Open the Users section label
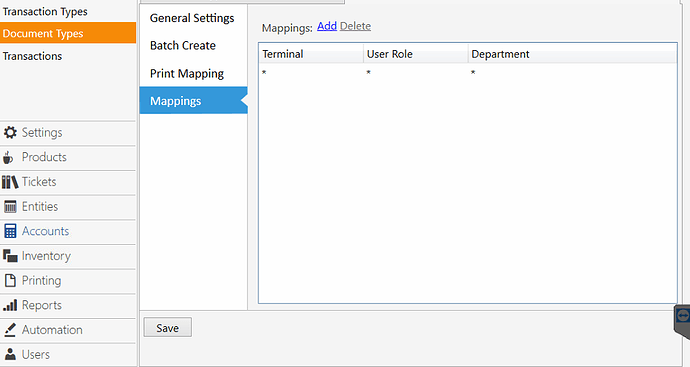 (x=36, y=354)
